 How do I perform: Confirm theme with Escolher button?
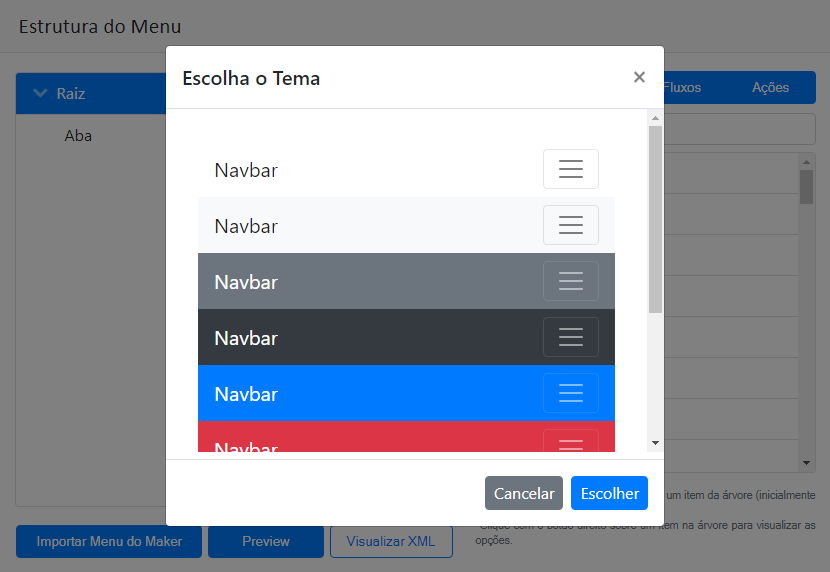[x=609, y=493]
